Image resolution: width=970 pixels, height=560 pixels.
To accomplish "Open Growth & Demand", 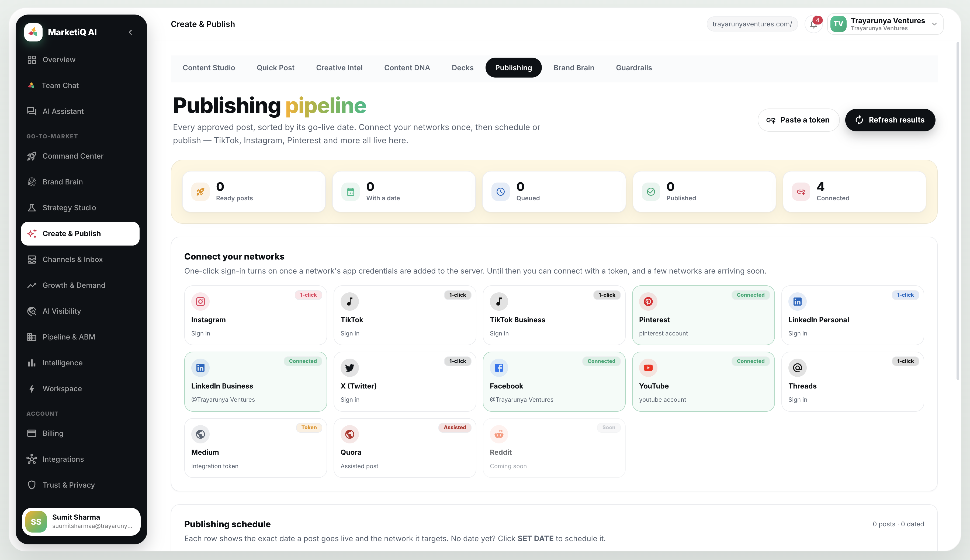I will [80, 285].
